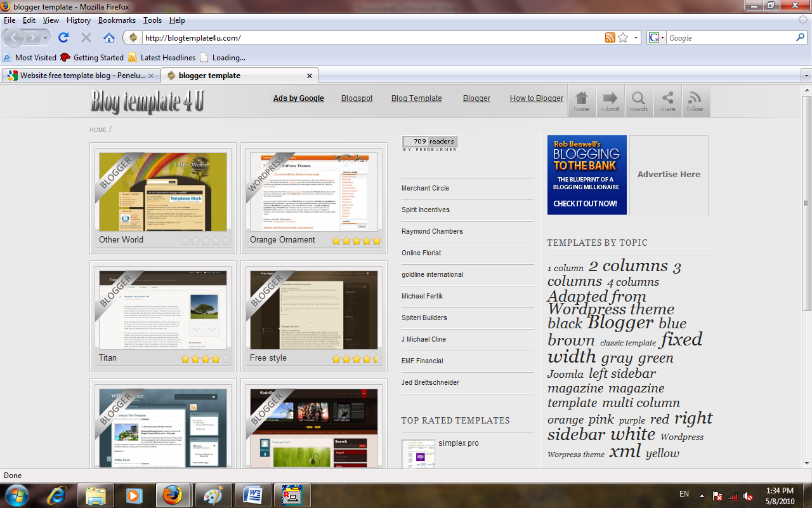Image resolution: width=812 pixels, height=508 pixels.
Task: Open the Bookmarks menu
Action: 117,20
